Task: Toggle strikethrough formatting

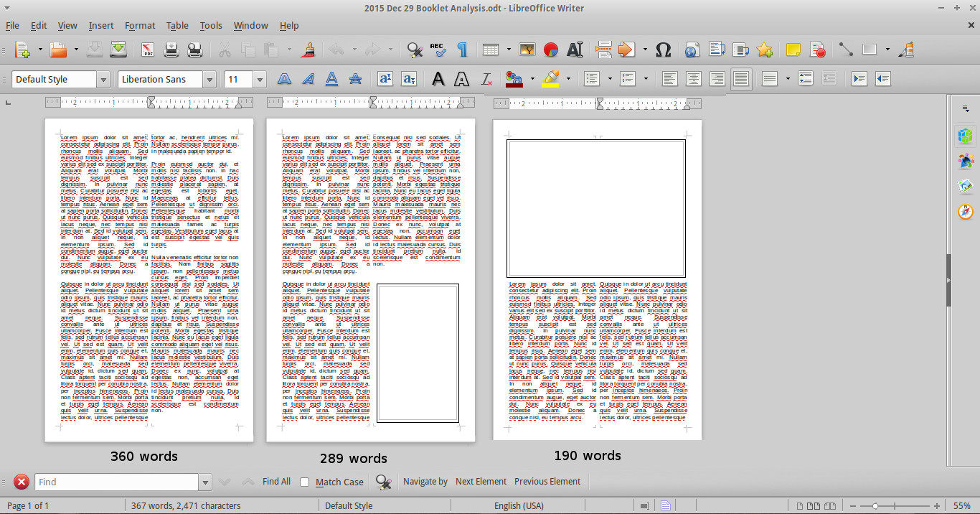Action: pyautogui.click(x=355, y=79)
